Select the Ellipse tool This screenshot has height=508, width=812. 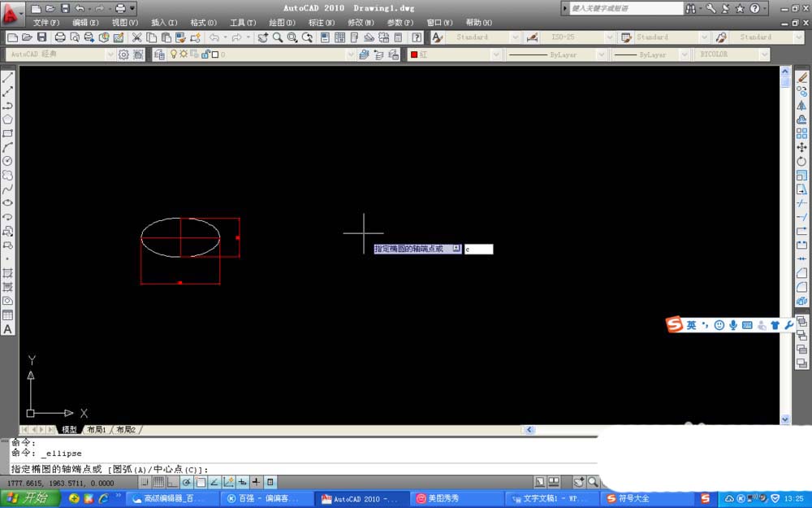tap(7, 202)
